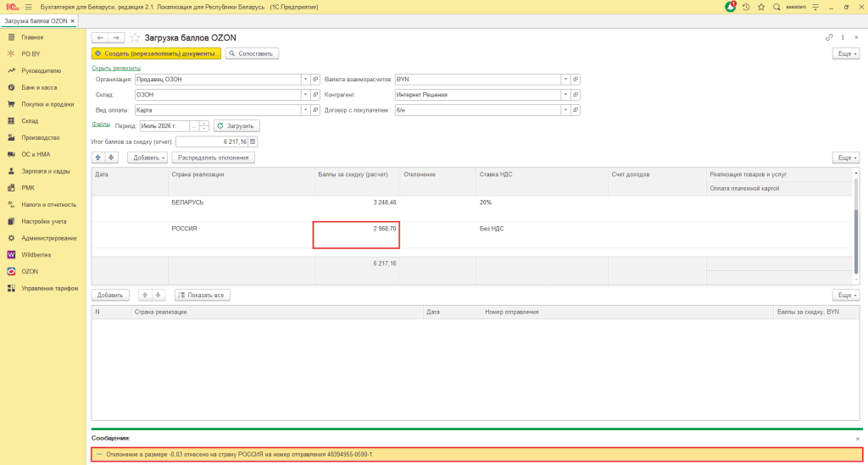Click Скрыть реквизиты link
The image size is (868, 465).
[116, 68]
